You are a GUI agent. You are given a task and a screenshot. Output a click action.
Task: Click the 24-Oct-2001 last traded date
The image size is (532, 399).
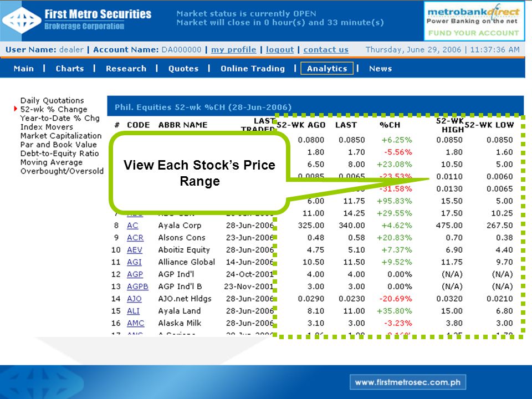[x=250, y=274]
